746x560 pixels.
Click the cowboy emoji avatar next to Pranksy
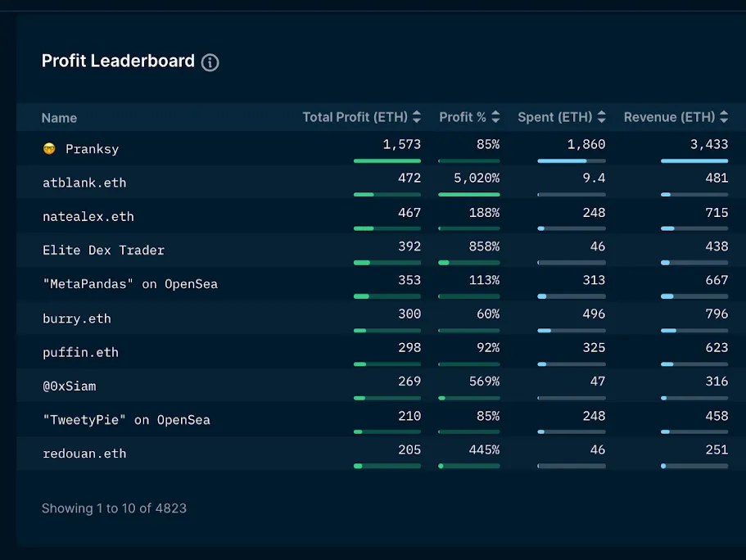coord(48,149)
